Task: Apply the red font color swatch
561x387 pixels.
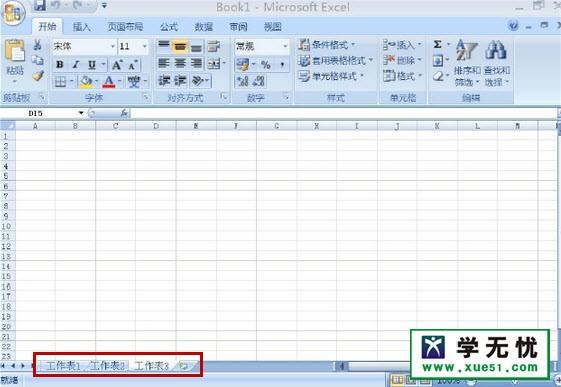Action: pos(109,82)
